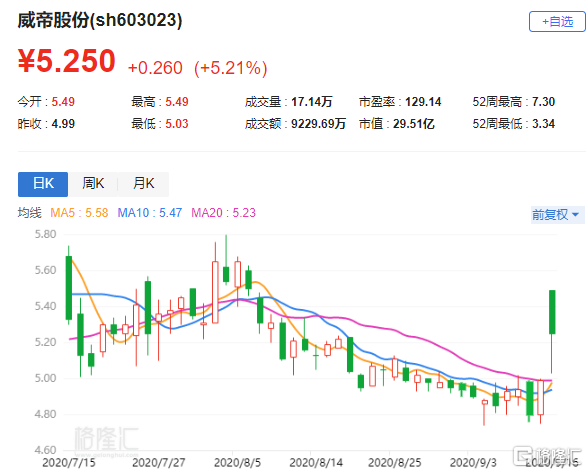Screen dimensions: 588x473
Task: Click the 2020/9/3 date axis label
Action: (473, 462)
